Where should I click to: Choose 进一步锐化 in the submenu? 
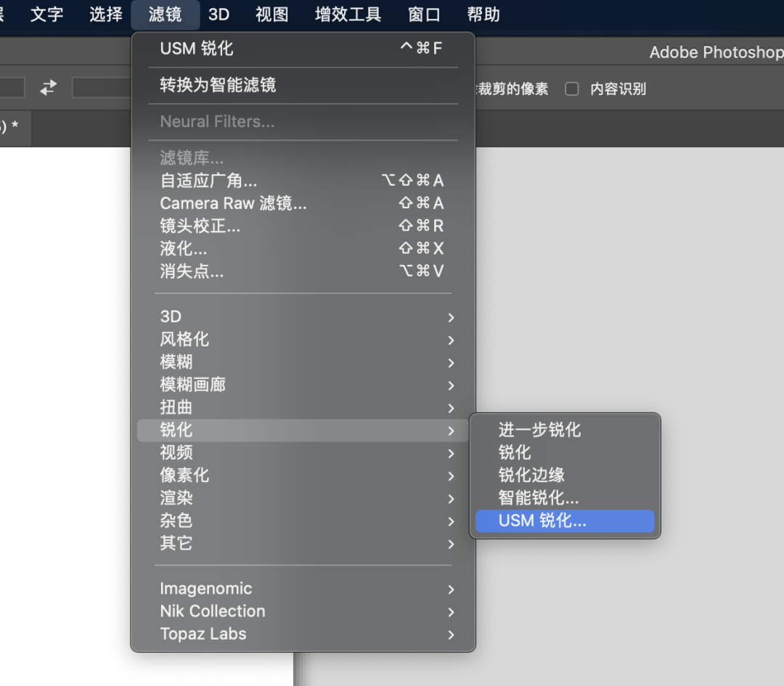(x=565, y=430)
